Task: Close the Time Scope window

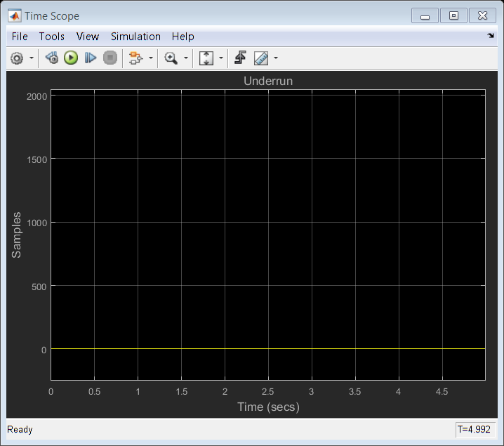Action: point(482,15)
